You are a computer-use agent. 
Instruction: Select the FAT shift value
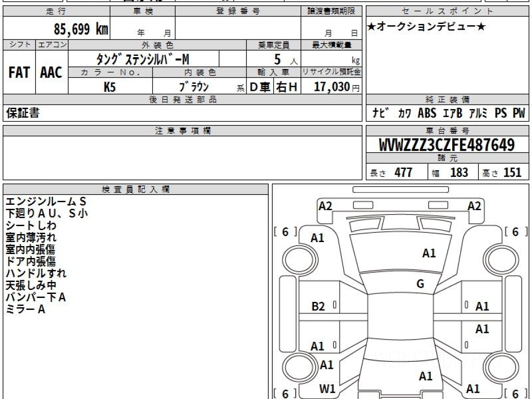19,73
